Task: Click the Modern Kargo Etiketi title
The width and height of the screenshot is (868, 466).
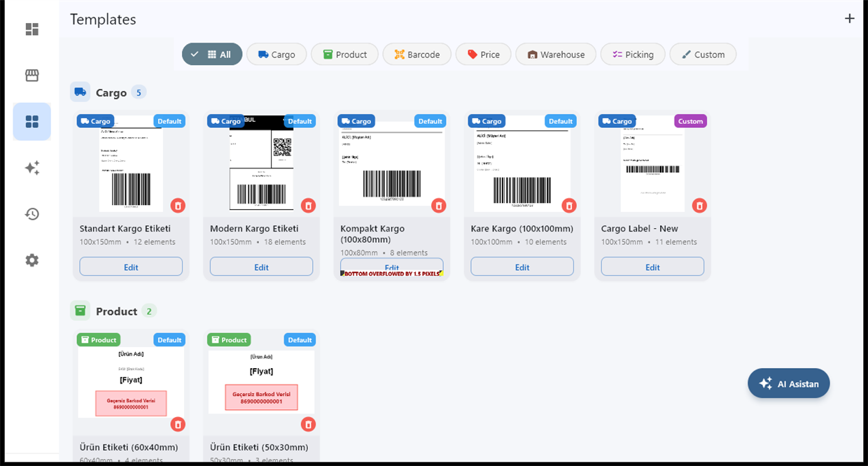Action: [x=254, y=228]
